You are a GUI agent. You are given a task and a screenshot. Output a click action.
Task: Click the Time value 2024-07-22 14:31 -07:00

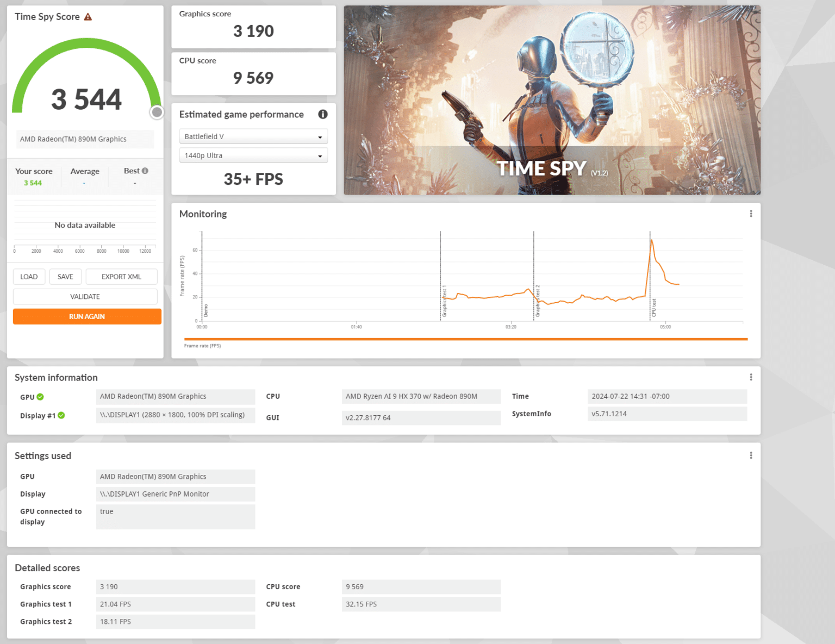click(668, 396)
